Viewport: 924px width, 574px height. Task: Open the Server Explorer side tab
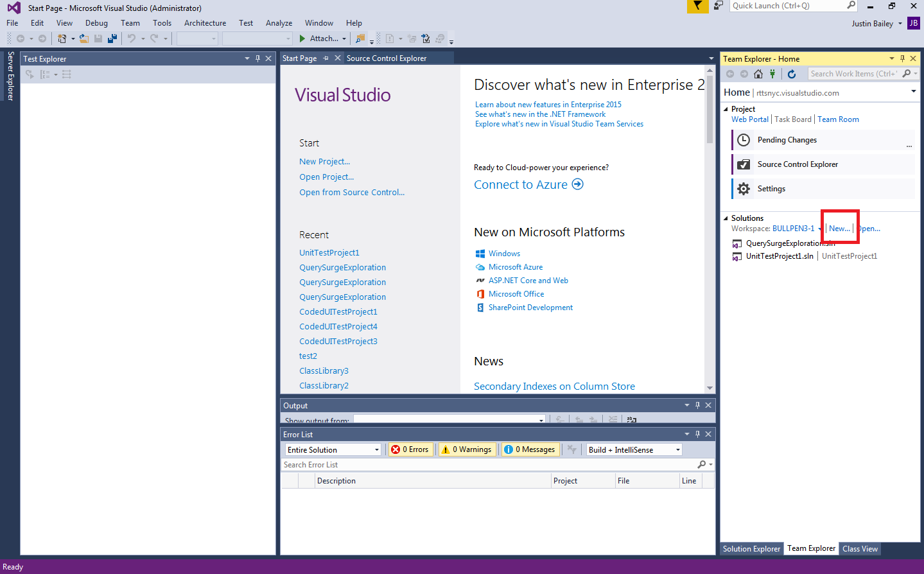(10, 76)
